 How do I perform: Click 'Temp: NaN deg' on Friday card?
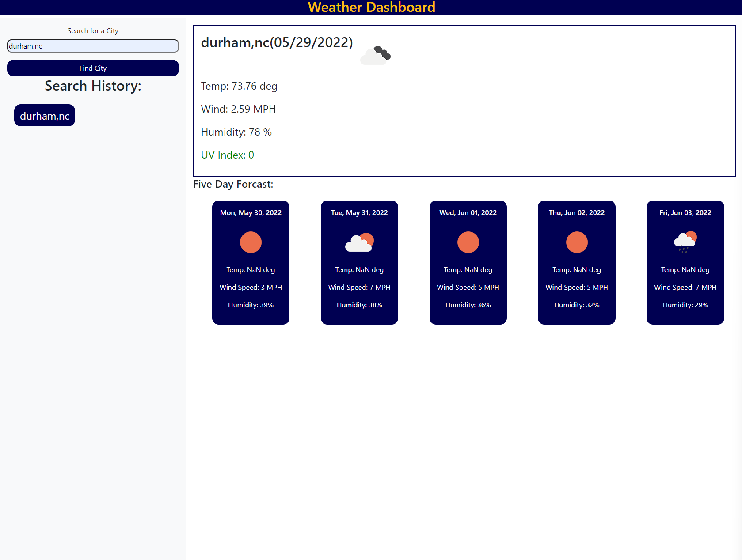685,269
